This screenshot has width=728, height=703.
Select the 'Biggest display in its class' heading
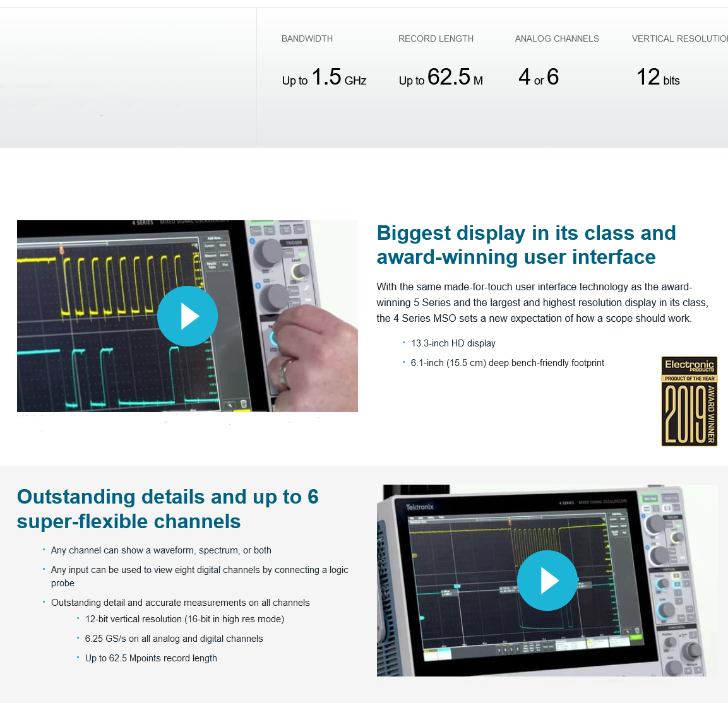[526, 245]
